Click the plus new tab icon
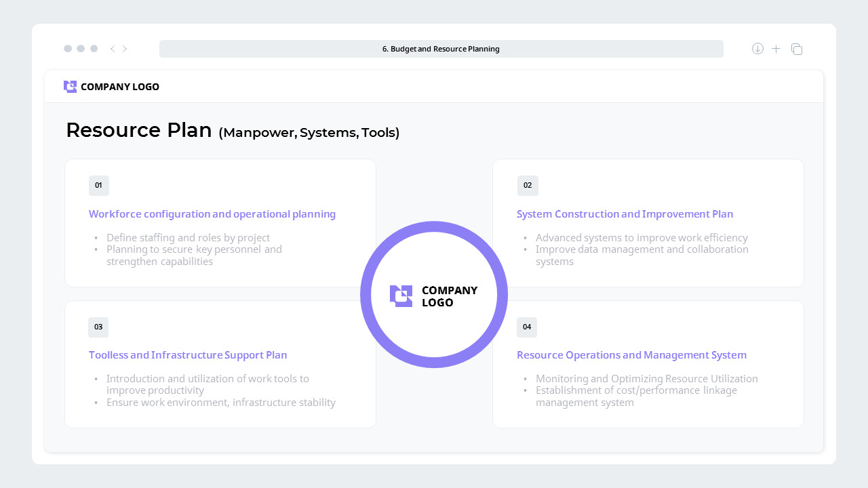The width and height of the screenshot is (868, 488). pos(776,49)
